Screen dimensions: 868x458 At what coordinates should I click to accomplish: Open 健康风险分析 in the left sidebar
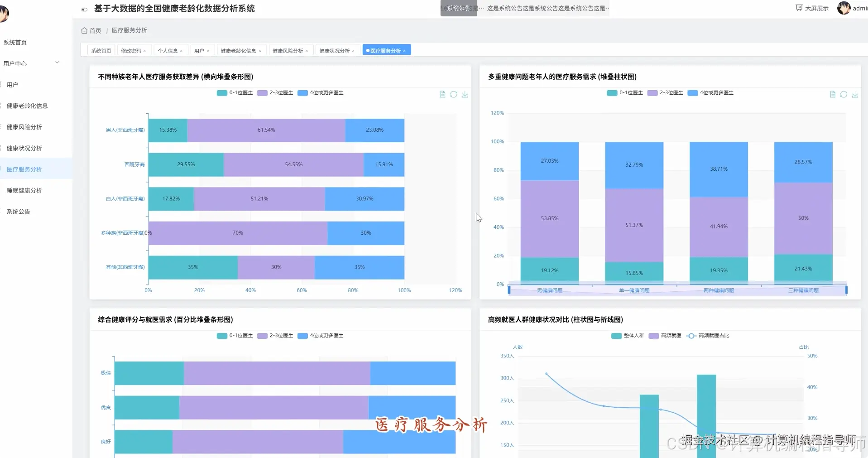[24, 127]
